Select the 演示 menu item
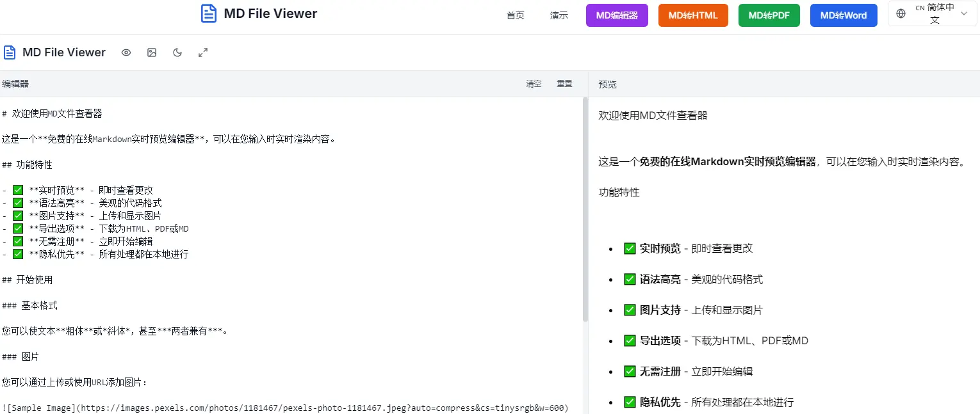The image size is (980, 414). tap(558, 15)
